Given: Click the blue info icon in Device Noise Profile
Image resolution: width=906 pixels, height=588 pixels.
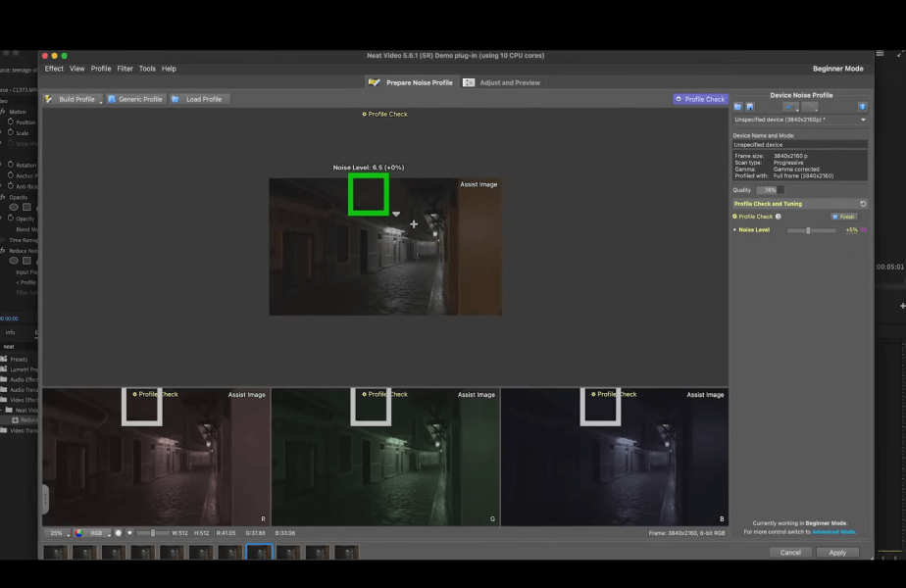Looking at the screenshot, I should 862,107.
